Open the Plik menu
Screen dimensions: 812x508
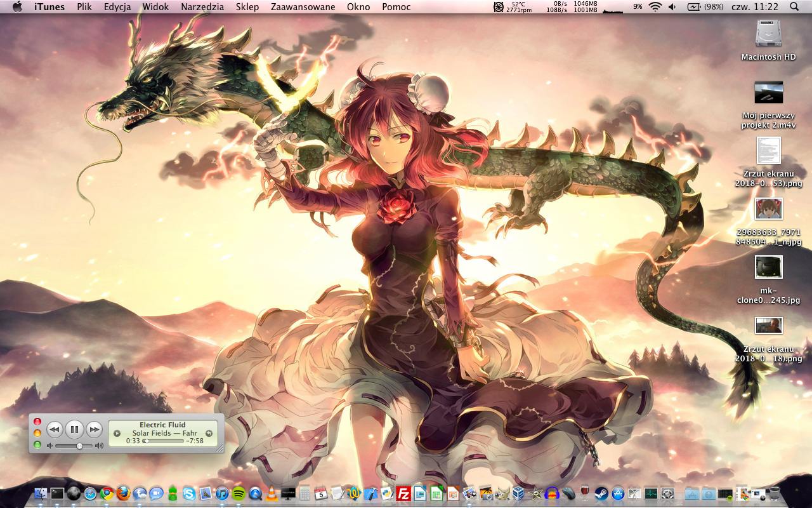point(84,6)
